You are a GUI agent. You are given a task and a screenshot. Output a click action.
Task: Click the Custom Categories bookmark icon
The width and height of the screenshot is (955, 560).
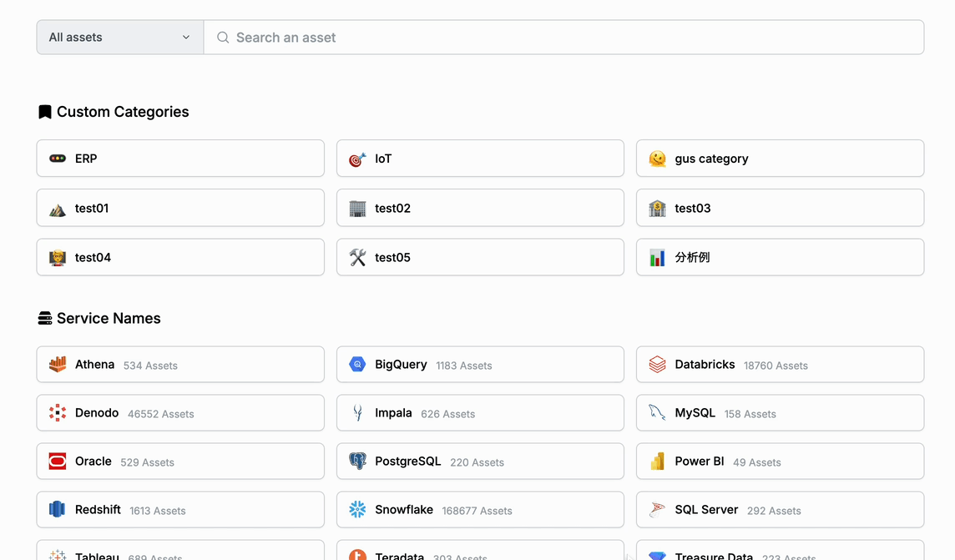(44, 112)
